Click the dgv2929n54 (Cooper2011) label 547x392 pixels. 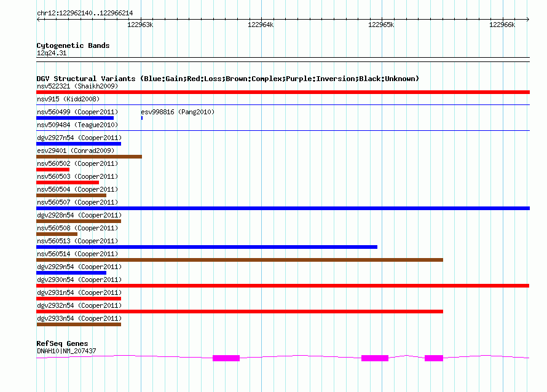tap(79, 267)
